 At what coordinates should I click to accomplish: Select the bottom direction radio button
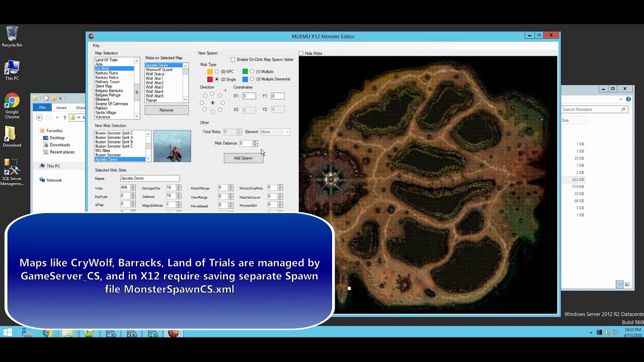pos(213,112)
